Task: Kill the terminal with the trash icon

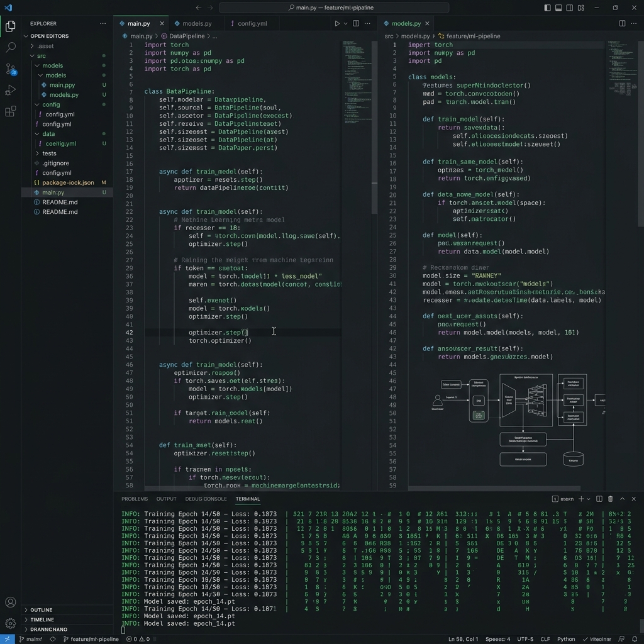Action: pos(609,498)
